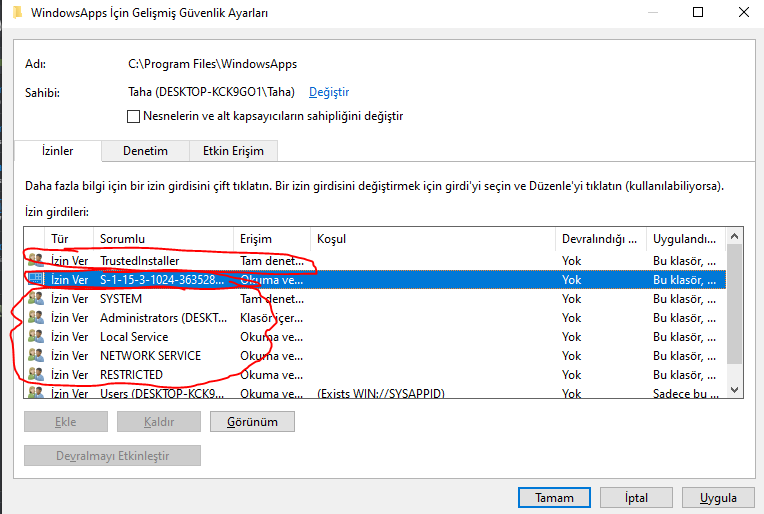Click the İptal button
This screenshot has width=764, height=514.
click(636, 497)
